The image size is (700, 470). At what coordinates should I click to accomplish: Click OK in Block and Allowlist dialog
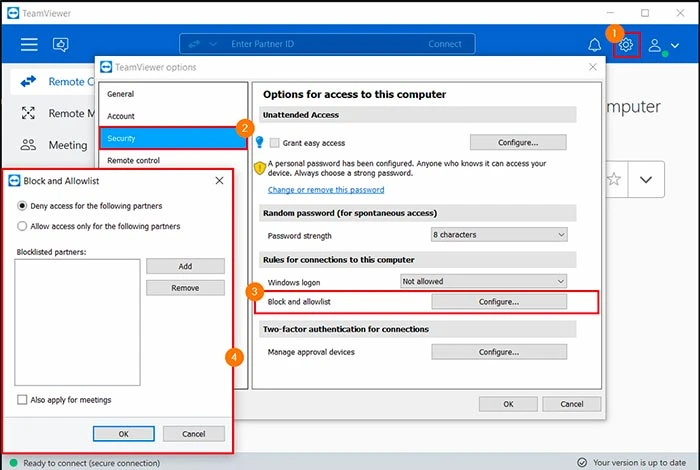124,434
